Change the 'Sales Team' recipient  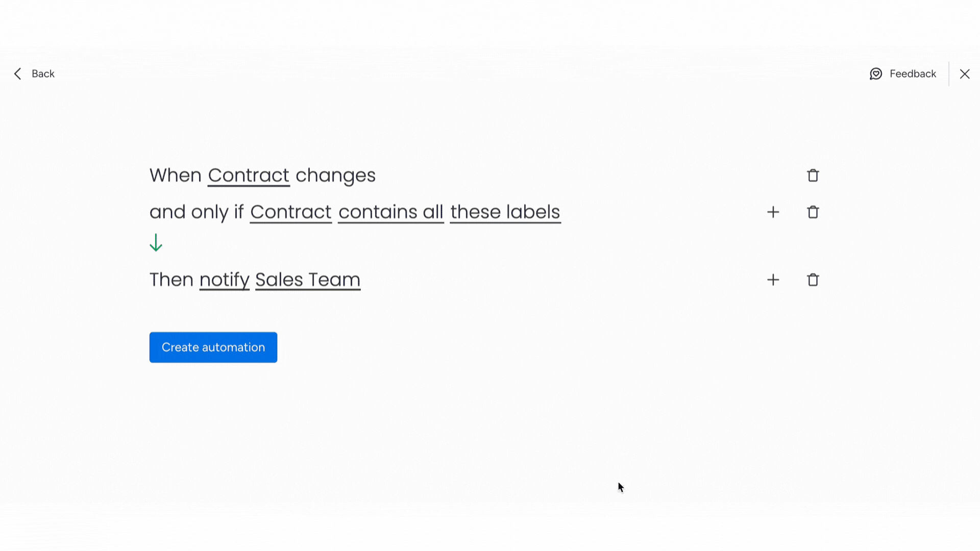(308, 280)
